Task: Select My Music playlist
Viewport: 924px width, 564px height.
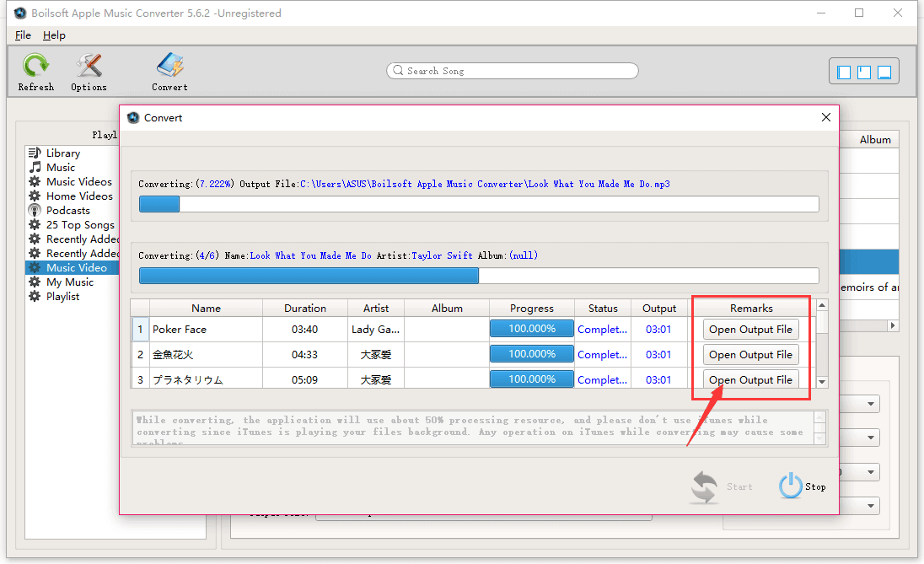Action: pos(70,282)
